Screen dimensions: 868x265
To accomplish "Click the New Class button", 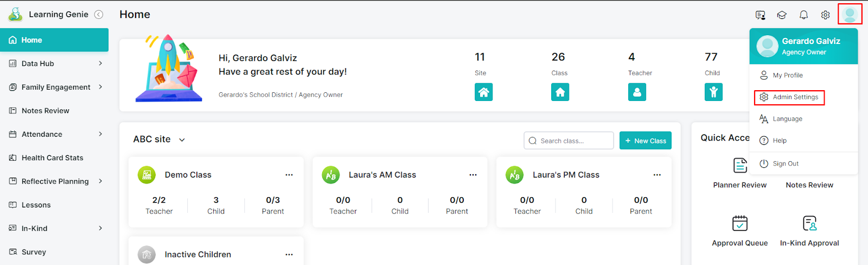I will 645,141.
